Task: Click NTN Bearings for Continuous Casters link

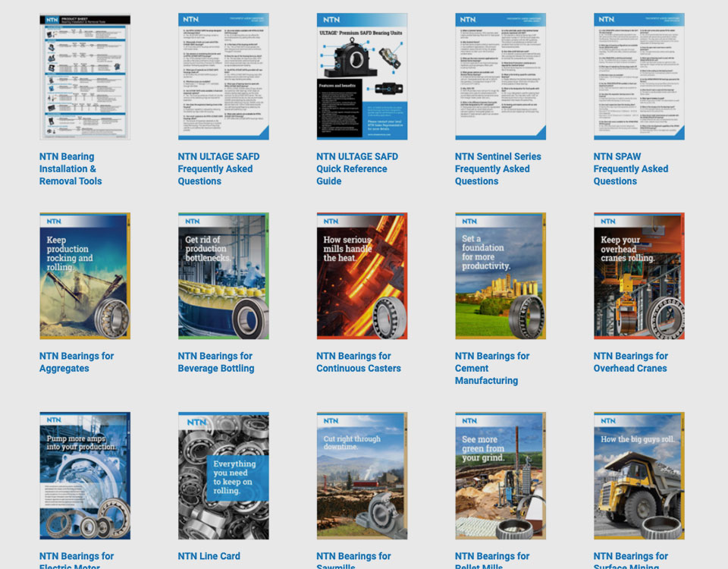Action: (359, 362)
